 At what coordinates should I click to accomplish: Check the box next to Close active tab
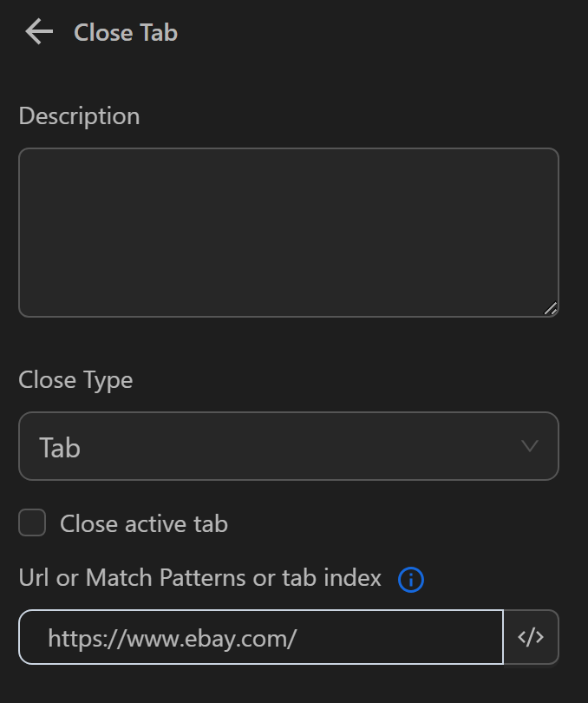point(31,522)
